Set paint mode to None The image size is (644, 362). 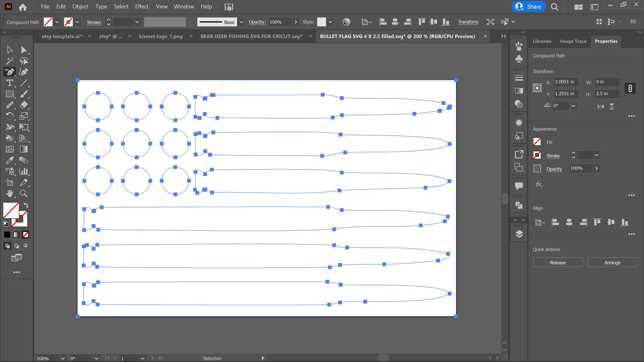(x=26, y=234)
